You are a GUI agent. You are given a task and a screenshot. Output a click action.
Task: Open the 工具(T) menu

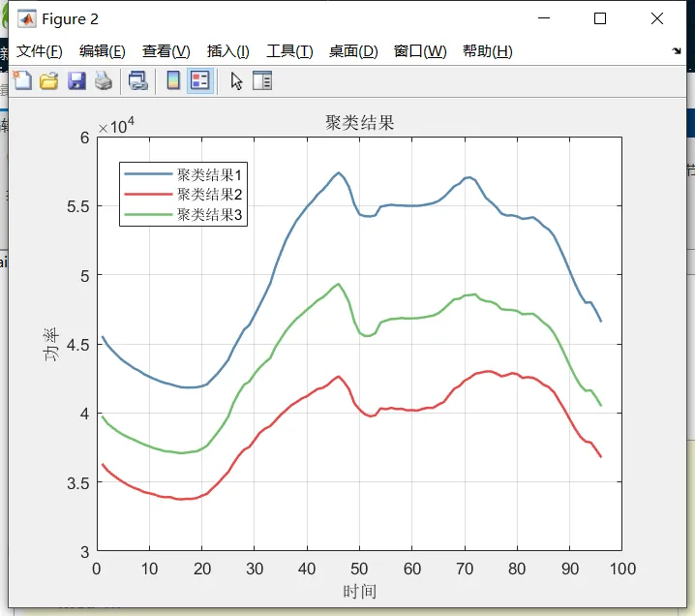click(x=289, y=51)
